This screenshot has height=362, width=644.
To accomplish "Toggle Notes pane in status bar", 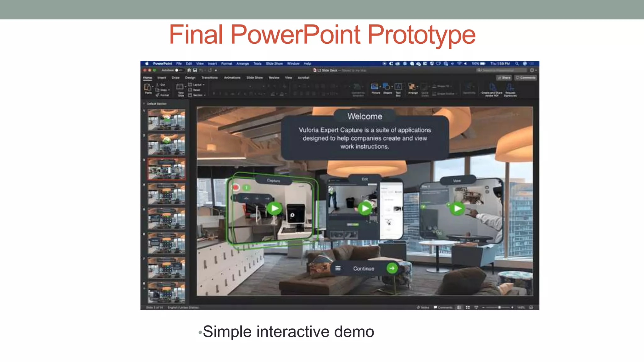I will (x=423, y=307).
